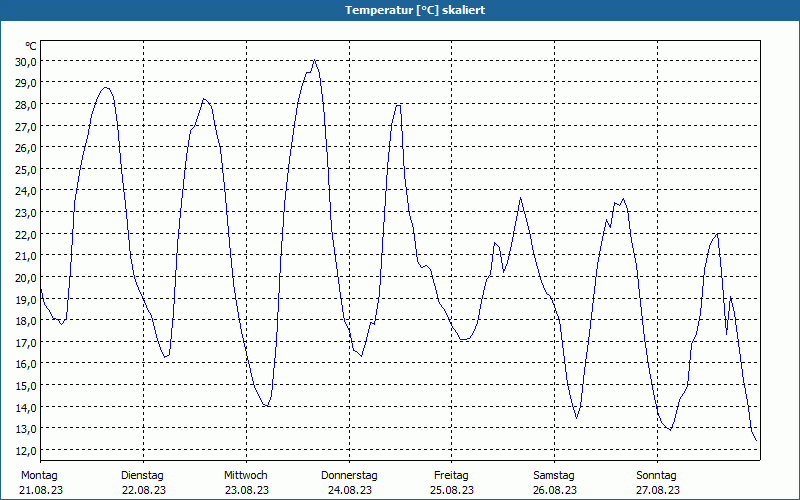Select the Sonntag day label
Viewport: 800px width, 500px height.
pos(656,475)
